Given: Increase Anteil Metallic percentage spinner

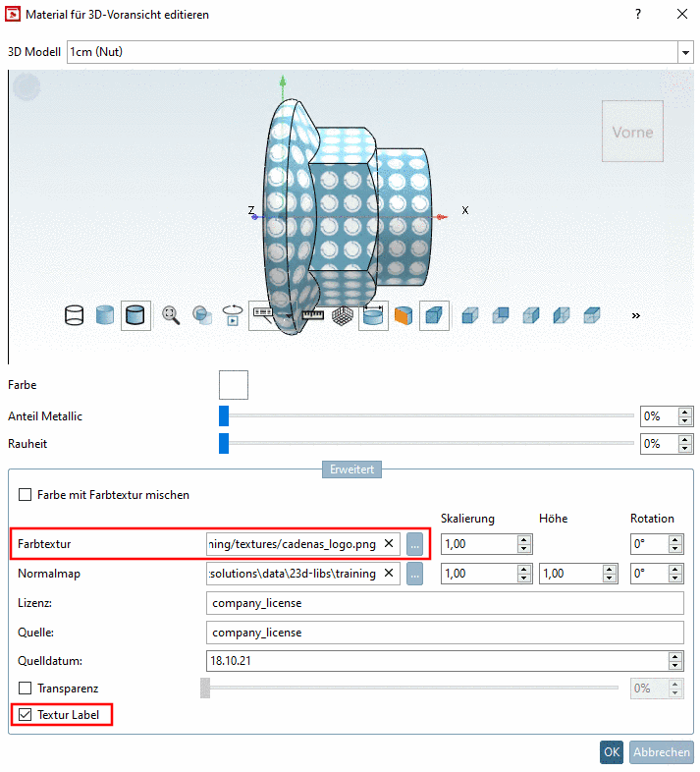Looking at the screenshot, I should (x=684, y=412).
